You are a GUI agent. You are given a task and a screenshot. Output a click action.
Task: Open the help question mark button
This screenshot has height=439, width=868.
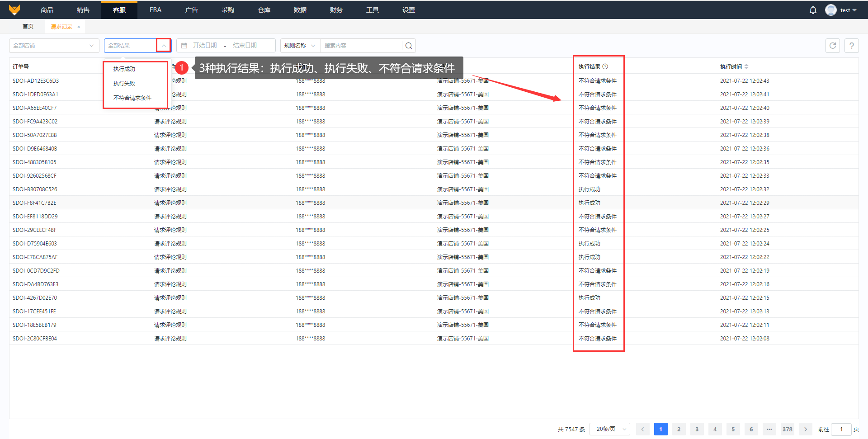(x=852, y=46)
